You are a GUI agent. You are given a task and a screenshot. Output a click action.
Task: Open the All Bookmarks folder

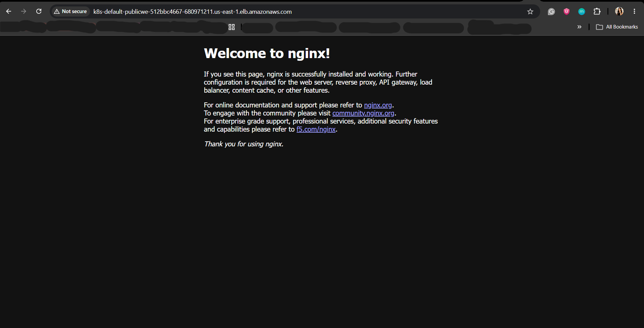click(617, 27)
